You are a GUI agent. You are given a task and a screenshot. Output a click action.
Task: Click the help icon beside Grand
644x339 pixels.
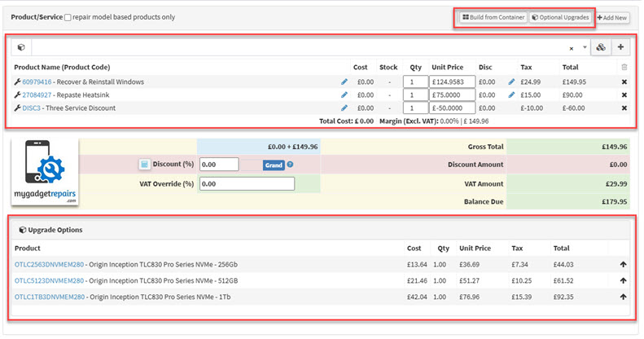click(x=290, y=165)
